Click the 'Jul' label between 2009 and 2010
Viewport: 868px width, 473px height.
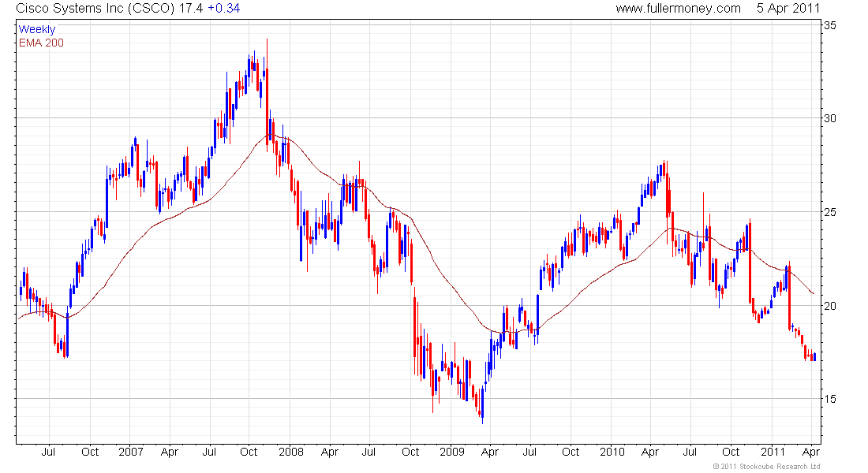point(529,452)
